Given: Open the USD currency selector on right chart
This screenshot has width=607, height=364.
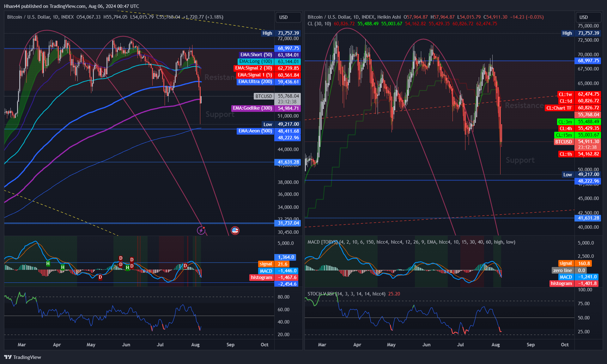Looking at the screenshot, I should 588,17.
